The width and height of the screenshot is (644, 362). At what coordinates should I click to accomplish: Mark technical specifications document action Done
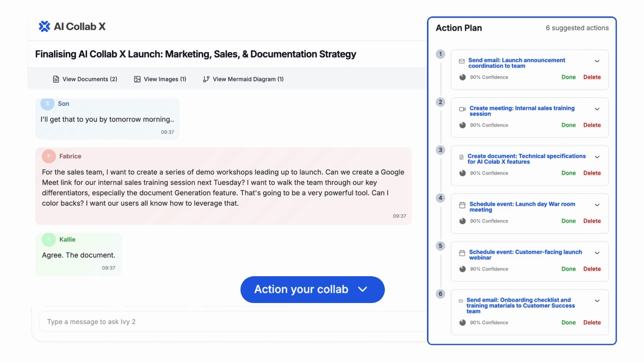pos(569,173)
